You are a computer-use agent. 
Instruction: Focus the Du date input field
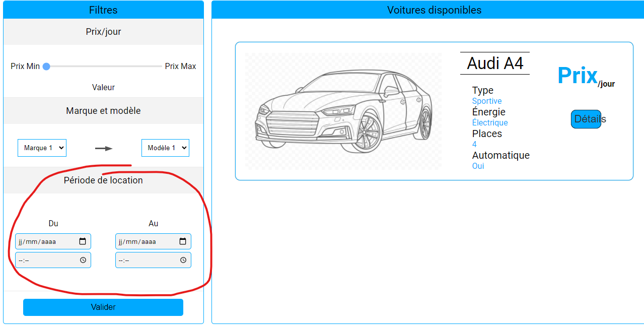[x=53, y=241]
